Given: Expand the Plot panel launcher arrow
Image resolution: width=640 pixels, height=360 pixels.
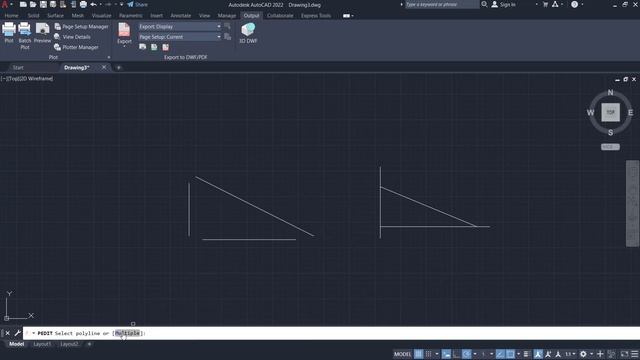Looking at the screenshot, I should click(109, 58).
